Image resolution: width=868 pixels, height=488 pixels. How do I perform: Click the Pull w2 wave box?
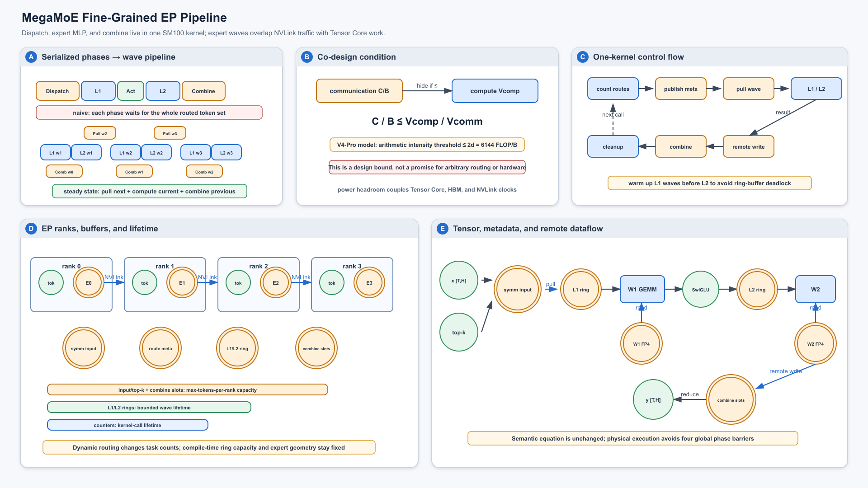click(100, 133)
